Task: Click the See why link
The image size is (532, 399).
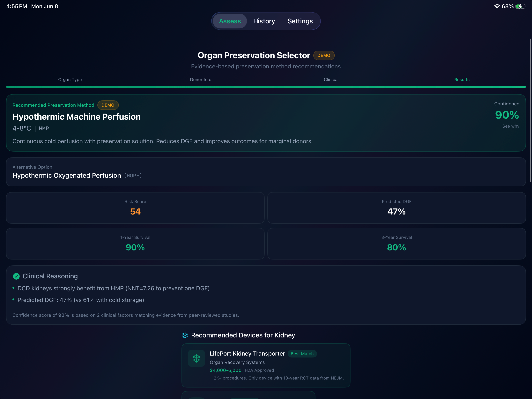Action: (x=511, y=126)
